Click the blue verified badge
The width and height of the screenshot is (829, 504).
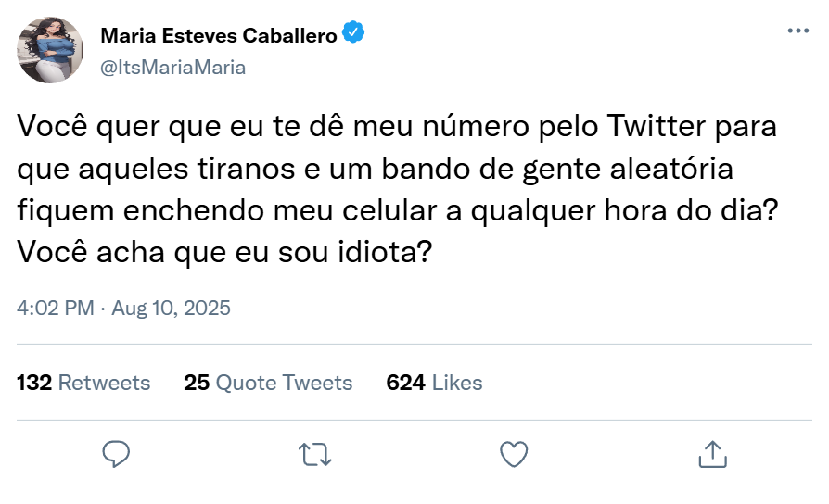(353, 34)
